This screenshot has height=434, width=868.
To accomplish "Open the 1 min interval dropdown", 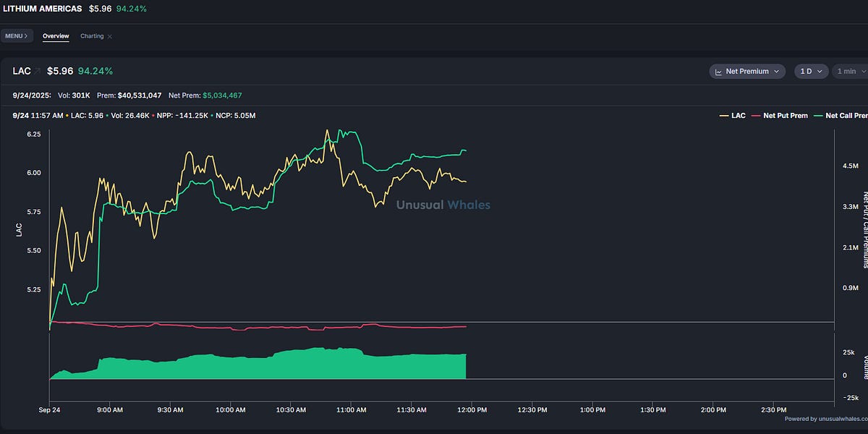I will pos(850,71).
